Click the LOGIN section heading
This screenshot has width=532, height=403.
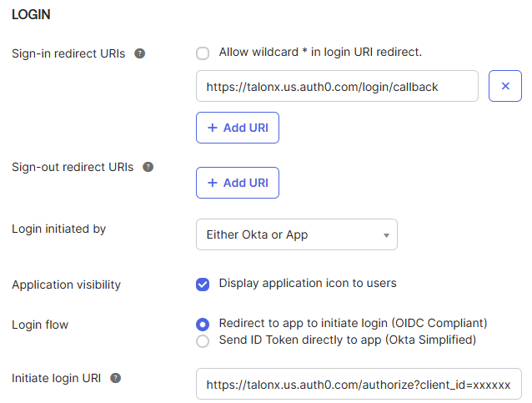(31, 14)
